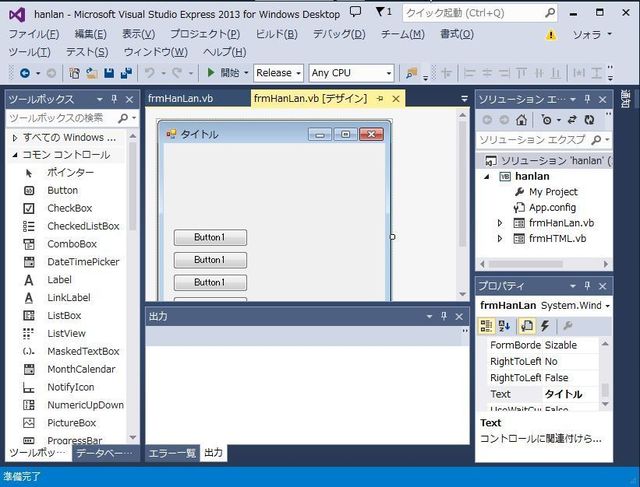Switch to the エラー一覧 tab
The height and width of the screenshot is (487, 640).
point(172,453)
